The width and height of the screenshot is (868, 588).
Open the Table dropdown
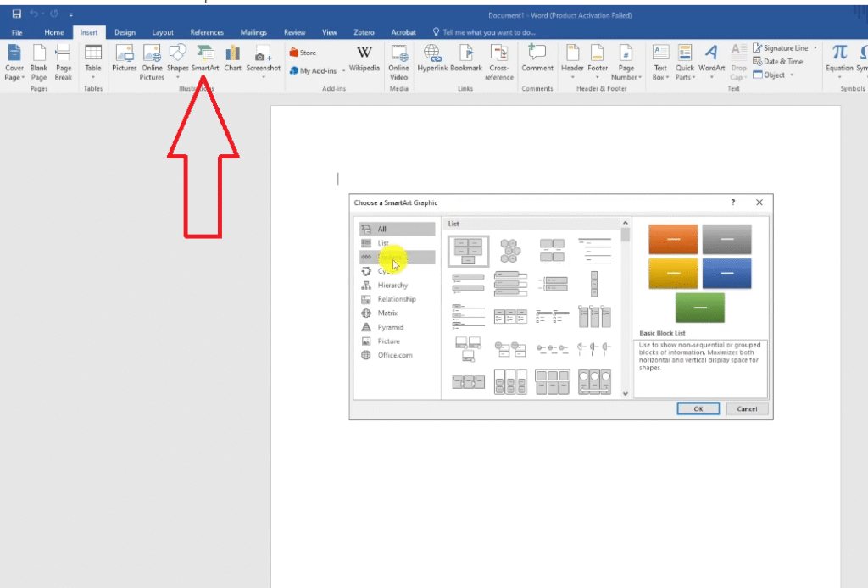93,61
